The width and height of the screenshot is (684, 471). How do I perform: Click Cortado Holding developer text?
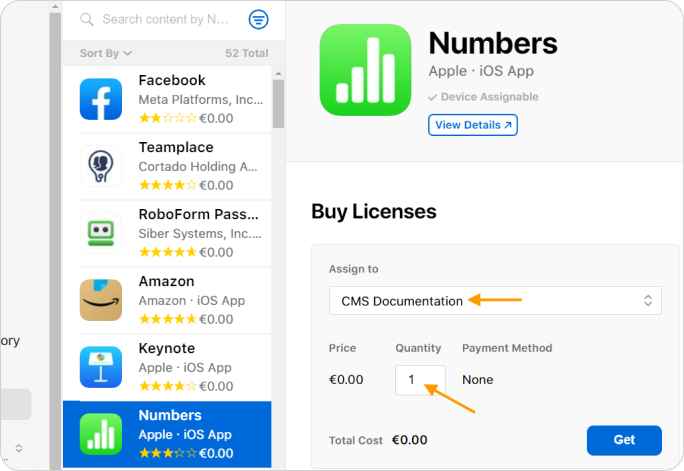tap(198, 167)
